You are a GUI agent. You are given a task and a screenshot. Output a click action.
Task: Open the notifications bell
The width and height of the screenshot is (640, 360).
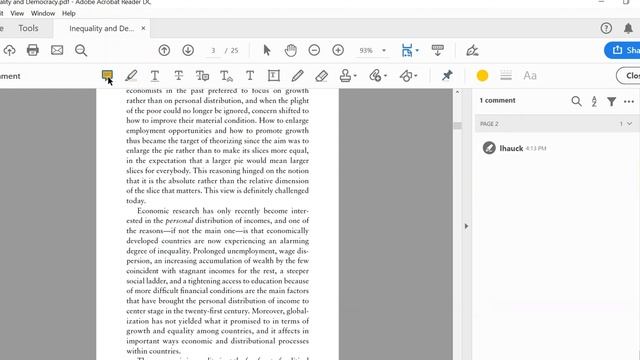coord(628,28)
